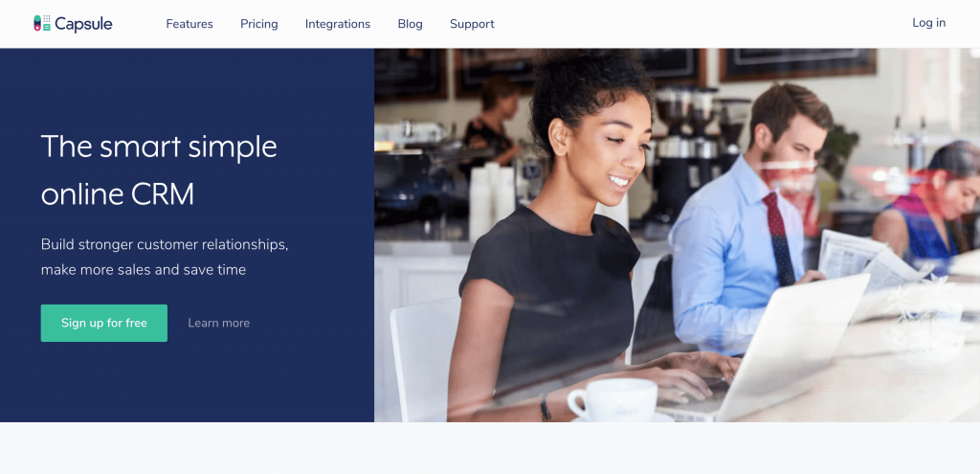The width and height of the screenshot is (980, 474).
Task: Click the Capsule wordmark in the header
Action: pos(83,24)
